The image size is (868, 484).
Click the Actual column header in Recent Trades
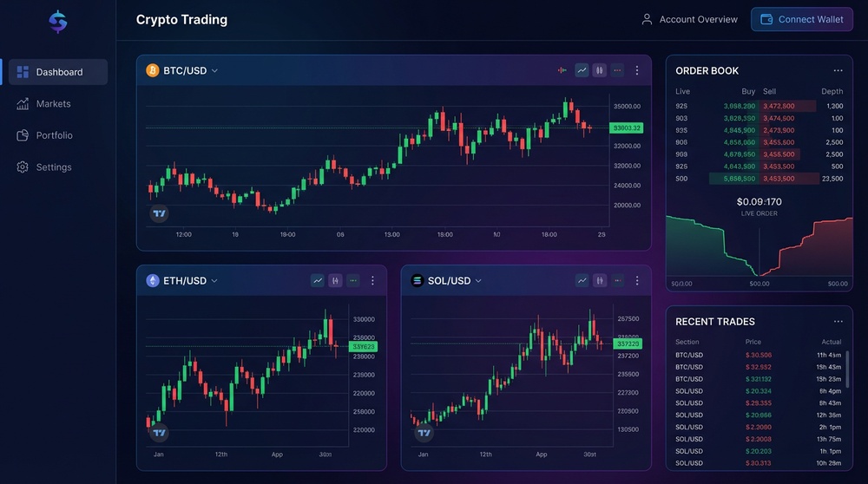click(x=831, y=342)
